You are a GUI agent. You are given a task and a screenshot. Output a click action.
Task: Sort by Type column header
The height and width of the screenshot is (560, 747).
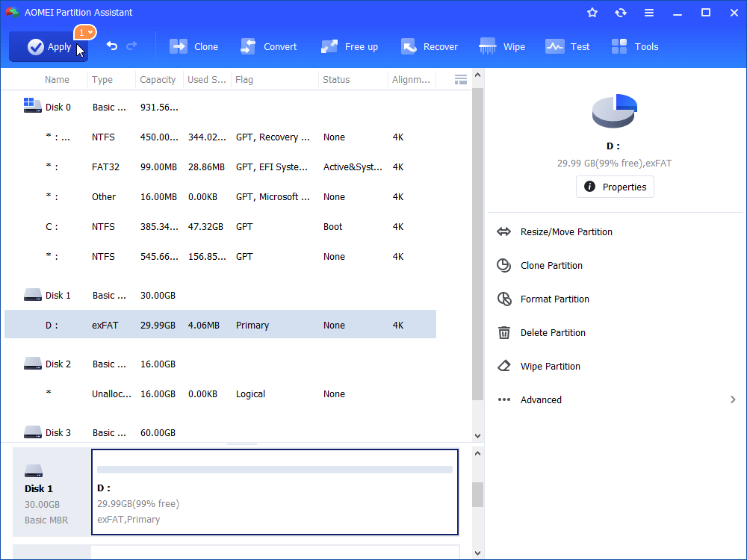(x=102, y=80)
